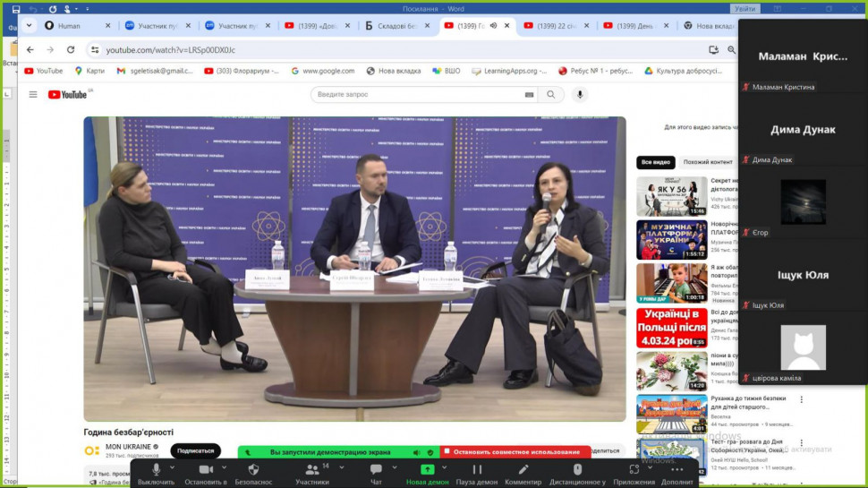Viewport: 868px width, 488px height.
Task: Open options for the Руханка до тижня безпеки video
Action: point(801,399)
